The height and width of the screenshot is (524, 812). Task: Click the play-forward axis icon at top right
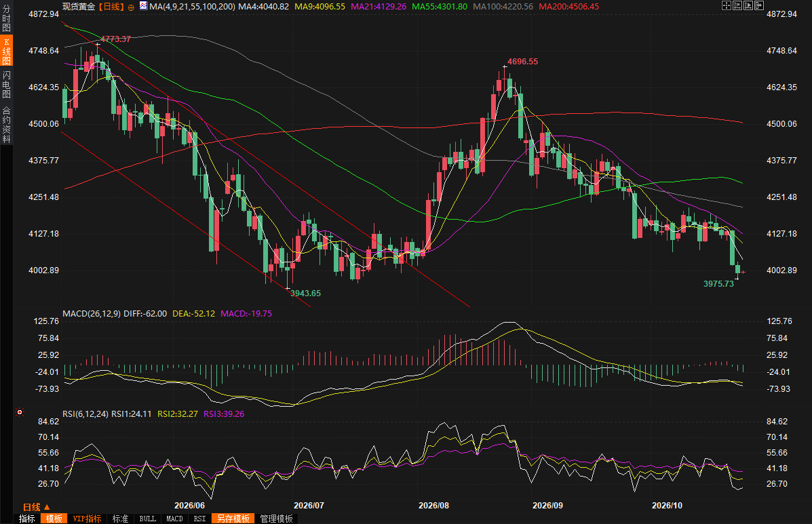point(748,5)
